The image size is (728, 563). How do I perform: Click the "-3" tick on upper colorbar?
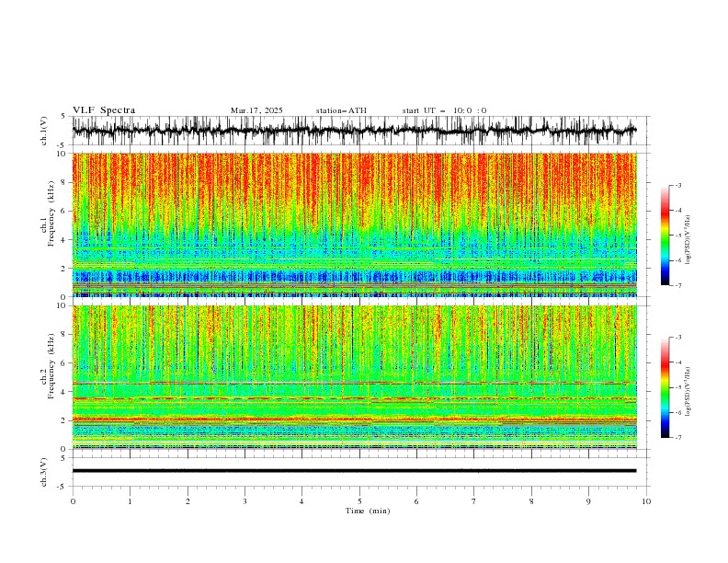click(x=678, y=185)
